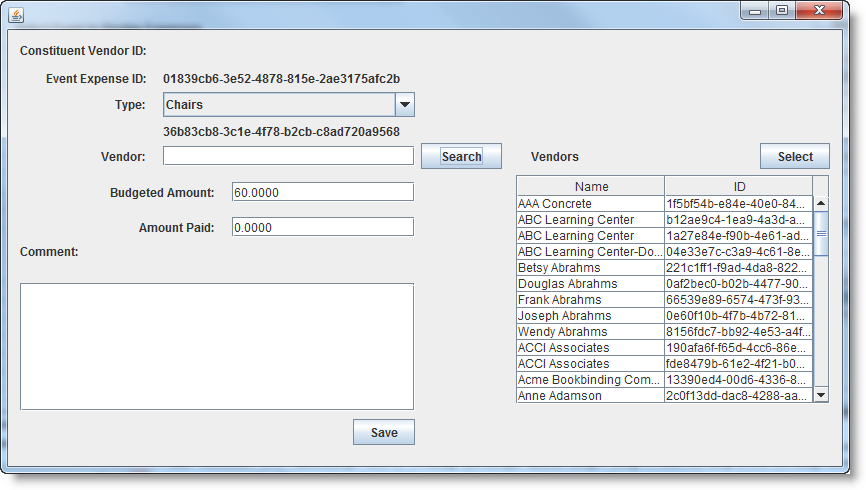Click the Vendor text field
The height and width of the screenshot is (490, 866).
click(x=288, y=156)
